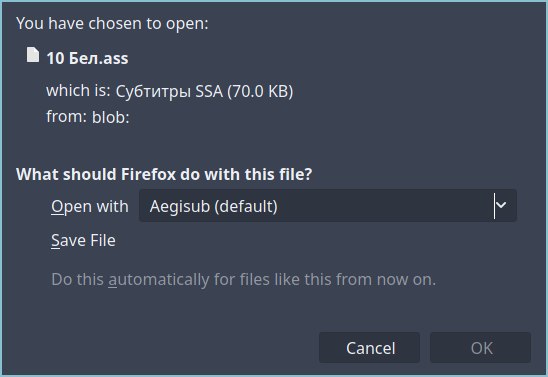This screenshot has width=548, height=377.
Task: Select the 'Open with' radio option
Action: (90, 206)
